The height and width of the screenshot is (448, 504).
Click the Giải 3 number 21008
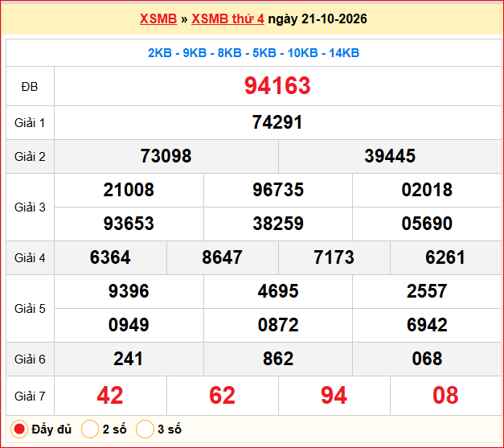click(x=129, y=190)
